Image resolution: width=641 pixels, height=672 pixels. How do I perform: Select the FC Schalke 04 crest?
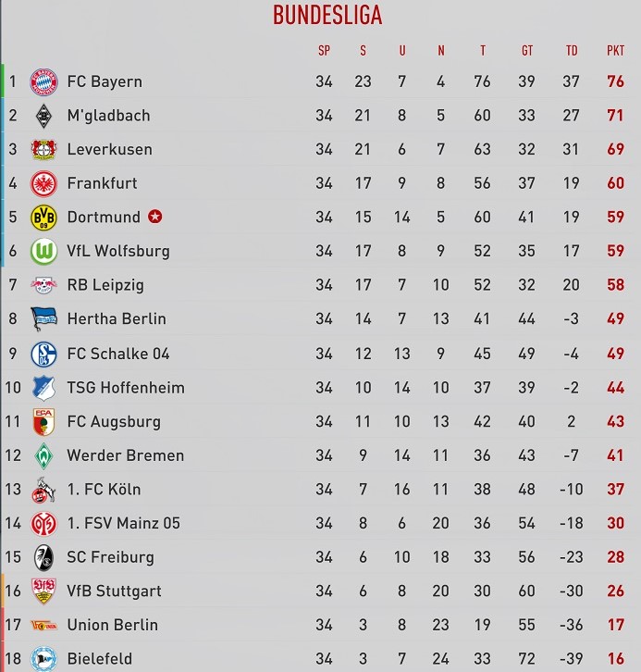[x=43, y=354]
